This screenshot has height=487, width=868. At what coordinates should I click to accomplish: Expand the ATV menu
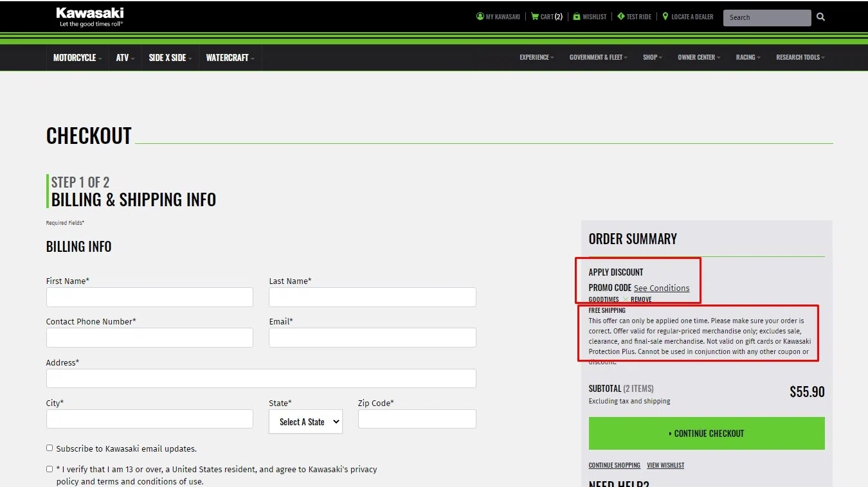tap(125, 58)
